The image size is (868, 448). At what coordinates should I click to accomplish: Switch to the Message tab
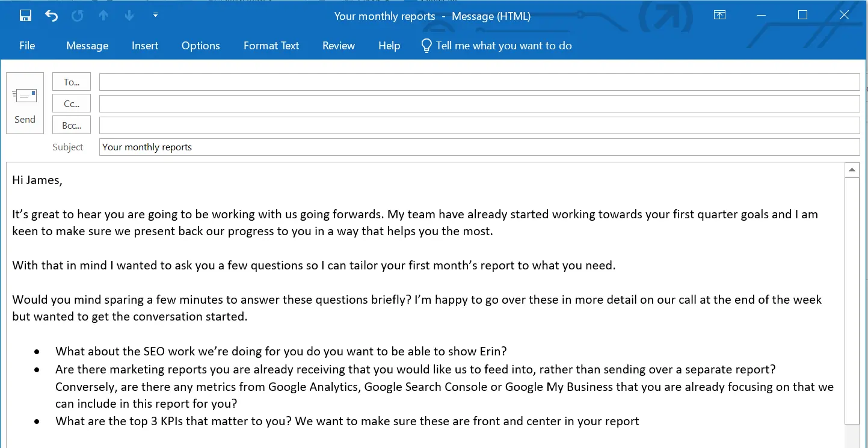[87, 45]
